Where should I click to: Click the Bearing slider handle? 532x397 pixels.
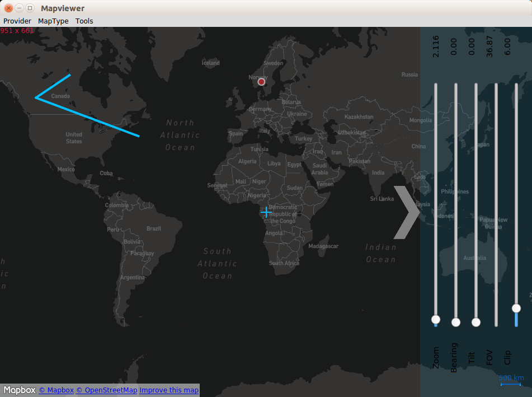456,323
